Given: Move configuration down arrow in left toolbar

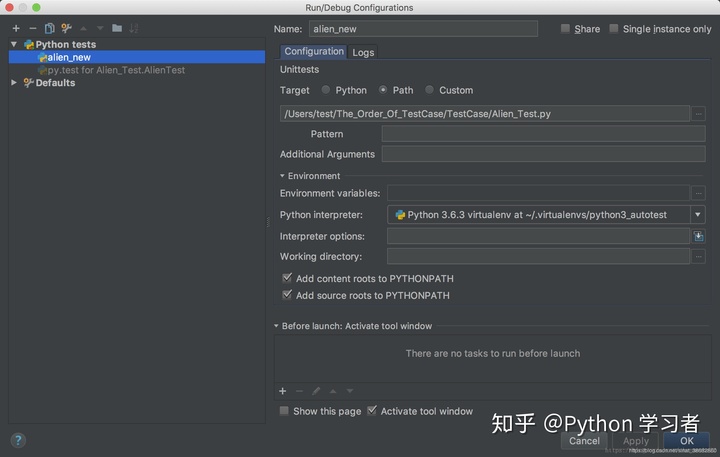Looking at the screenshot, I should [x=100, y=28].
